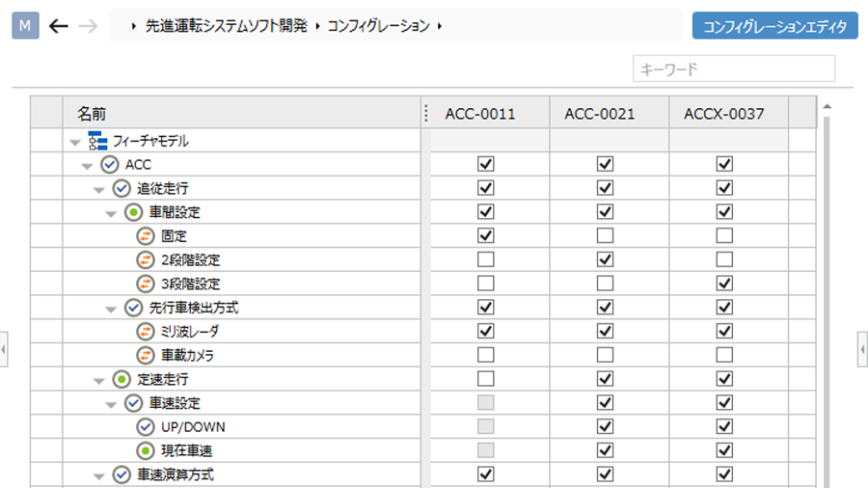Click the green icon beside 車間設定
Image resolution: width=868 pixels, height=488 pixels.
(133, 212)
